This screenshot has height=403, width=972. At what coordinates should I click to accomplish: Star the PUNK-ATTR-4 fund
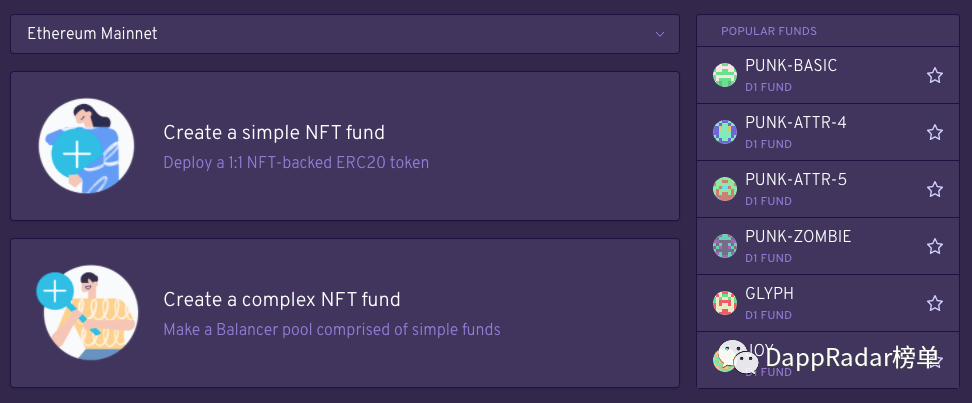[x=935, y=132]
